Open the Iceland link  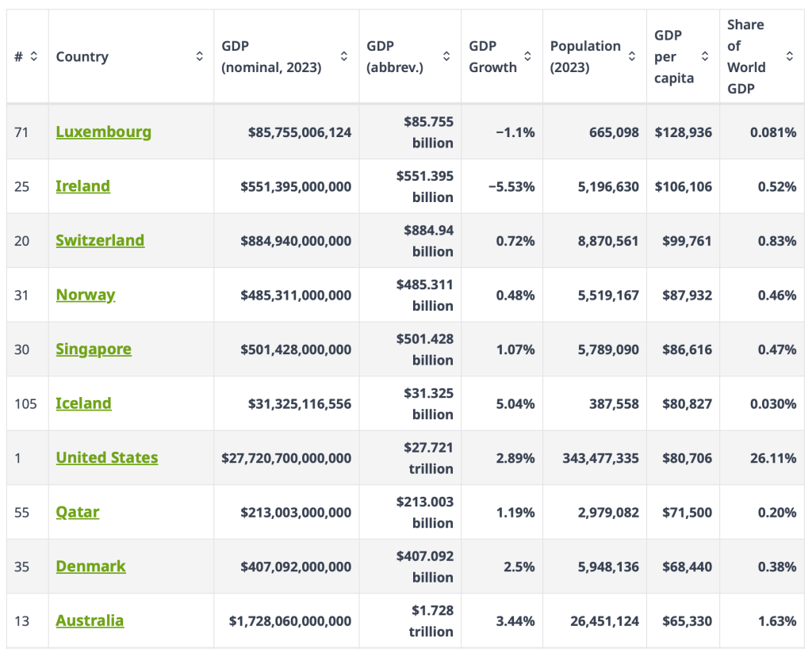[x=83, y=403]
